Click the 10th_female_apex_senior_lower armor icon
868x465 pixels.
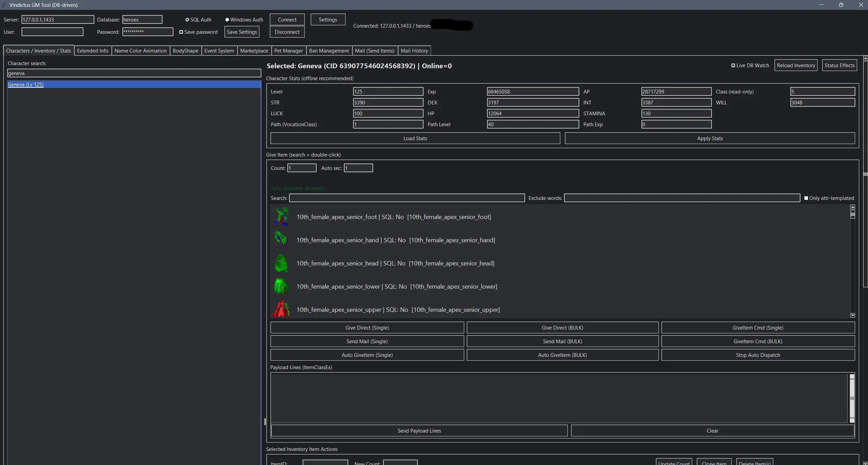281,286
